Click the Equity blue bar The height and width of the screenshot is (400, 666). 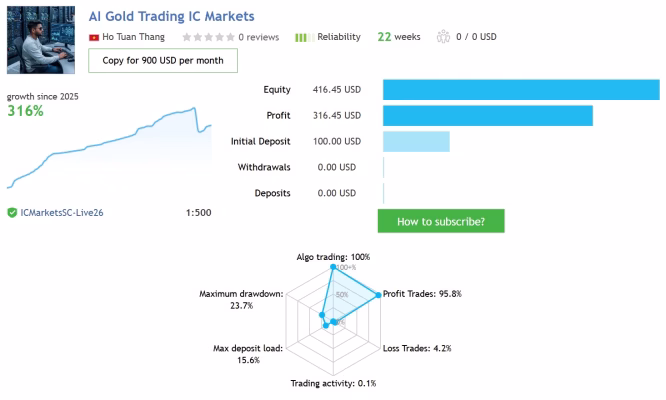[521, 90]
